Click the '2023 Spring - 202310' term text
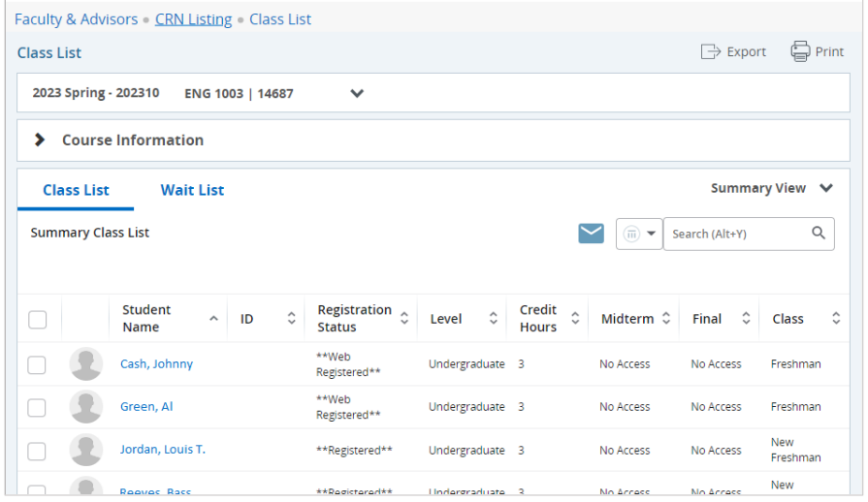This screenshot has height=502, width=868. tap(96, 93)
